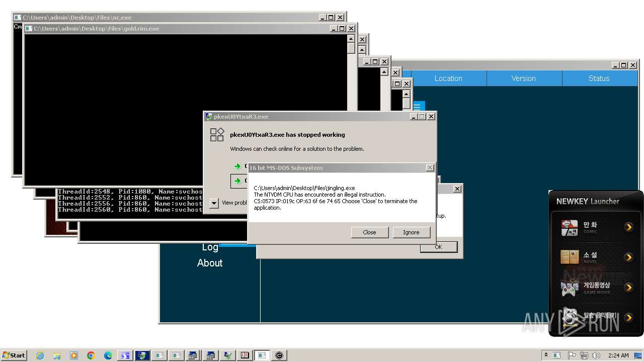Click the ThreadId:2548 console output line

pyautogui.click(x=130, y=192)
